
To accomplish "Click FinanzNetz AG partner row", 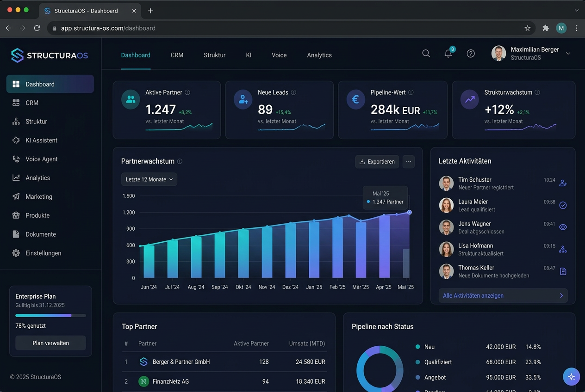I will click(x=224, y=381).
